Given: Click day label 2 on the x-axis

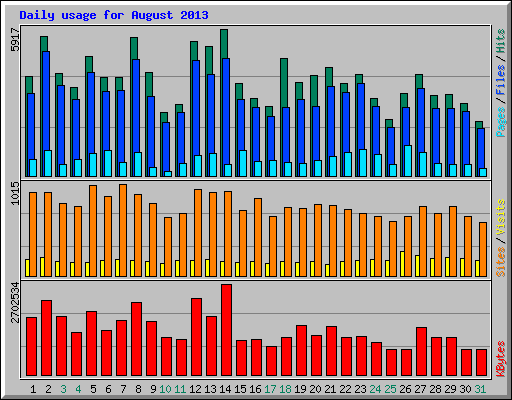Looking at the screenshot, I should (x=48, y=389).
